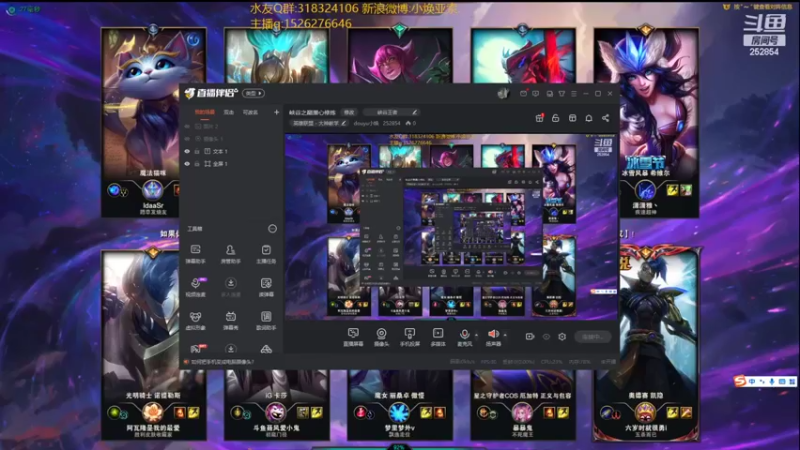
Task: Start 手机投屏 phone casting
Action: [x=410, y=337]
